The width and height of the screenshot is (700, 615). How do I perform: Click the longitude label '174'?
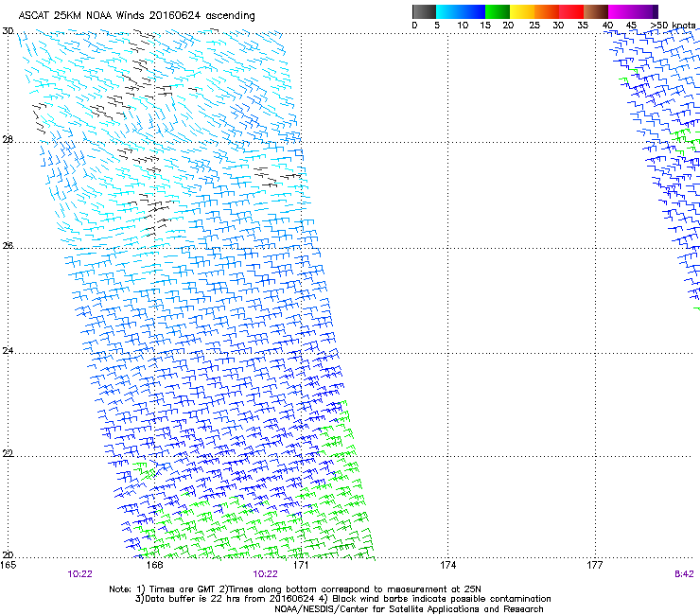click(447, 565)
